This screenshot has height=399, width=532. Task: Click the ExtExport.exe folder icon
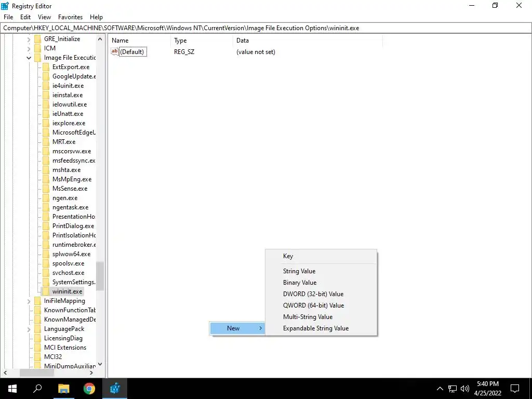pos(46,67)
